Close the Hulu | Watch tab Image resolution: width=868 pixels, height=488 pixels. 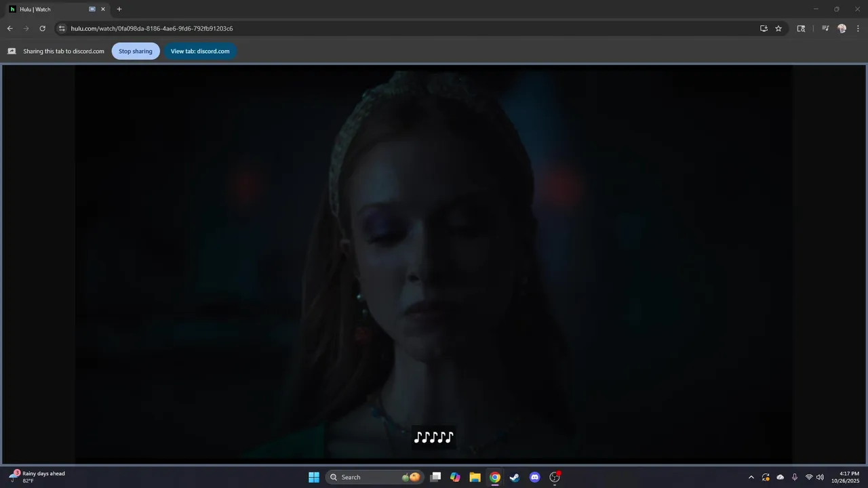click(x=103, y=9)
